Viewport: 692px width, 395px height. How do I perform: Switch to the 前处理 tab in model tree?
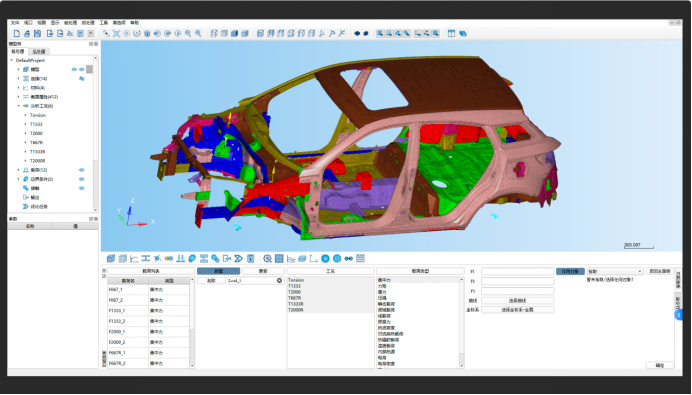pyautogui.click(x=18, y=52)
